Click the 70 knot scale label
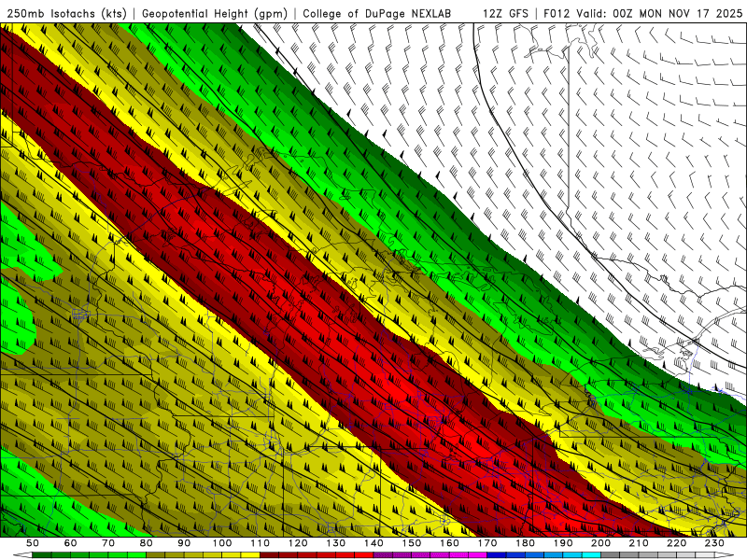Screen dimensions: 747x560 (x=108, y=543)
